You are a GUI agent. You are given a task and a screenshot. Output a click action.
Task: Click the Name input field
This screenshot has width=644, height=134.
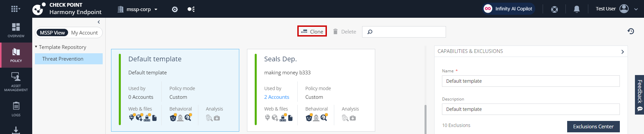point(530,81)
